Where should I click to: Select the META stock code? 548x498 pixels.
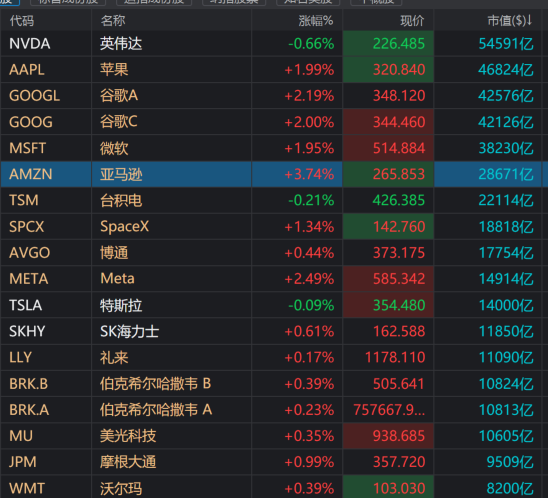coord(29,279)
